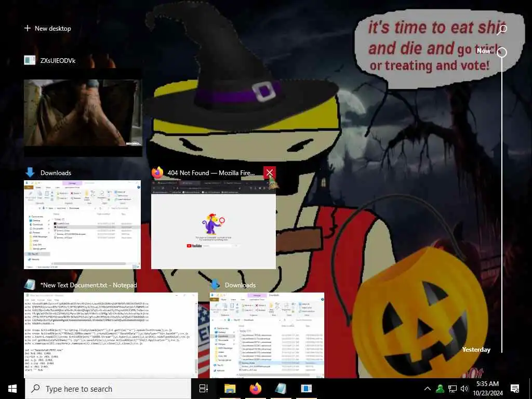Click the Notepad icon beside the New Text Document title
This screenshot has height=399, width=532.
30,285
